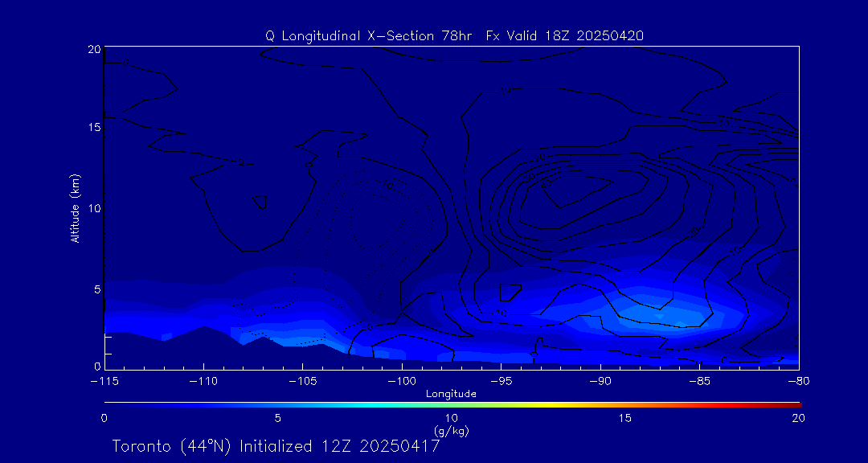Click the colorbar tick label 0
The height and width of the screenshot is (463, 868).
(104, 419)
